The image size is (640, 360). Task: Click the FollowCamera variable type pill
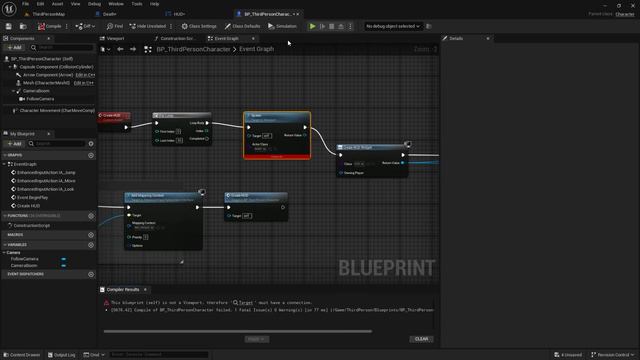63,259
